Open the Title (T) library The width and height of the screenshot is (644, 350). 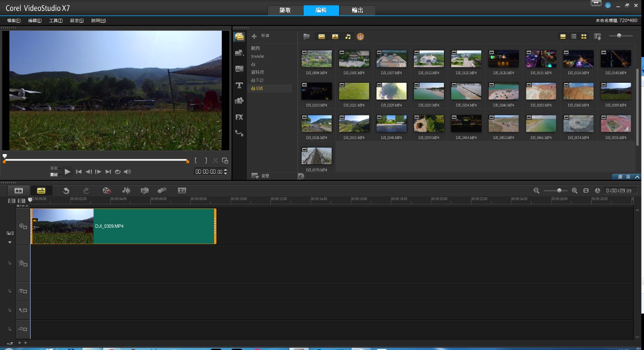[239, 85]
